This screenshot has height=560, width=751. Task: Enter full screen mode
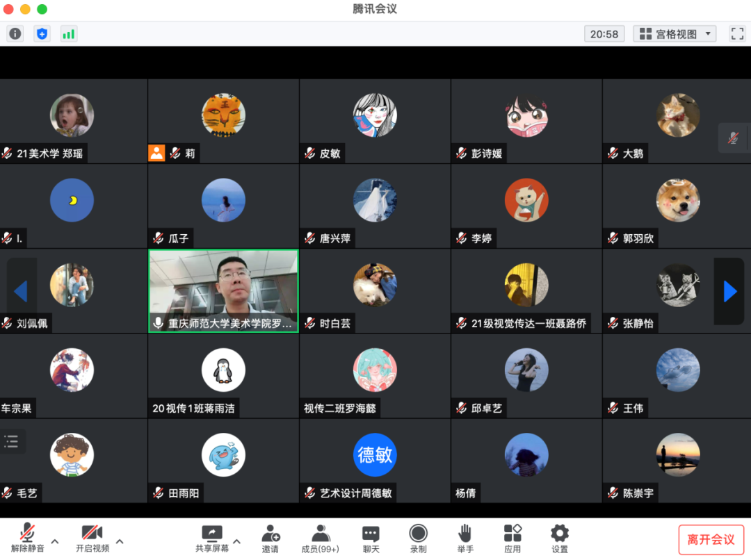(x=737, y=33)
